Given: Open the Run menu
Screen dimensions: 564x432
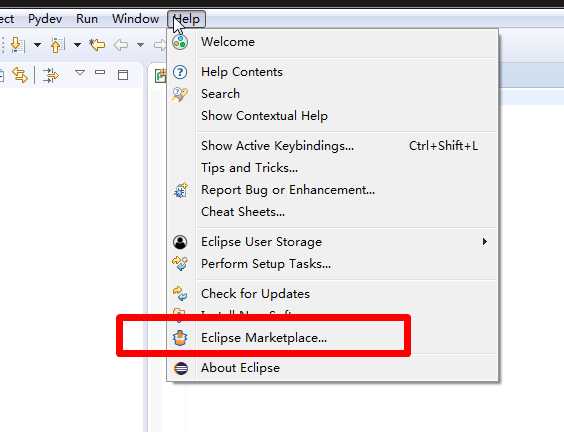Looking at the screenshot, I should pyautogui.click(x=87, y=19).
